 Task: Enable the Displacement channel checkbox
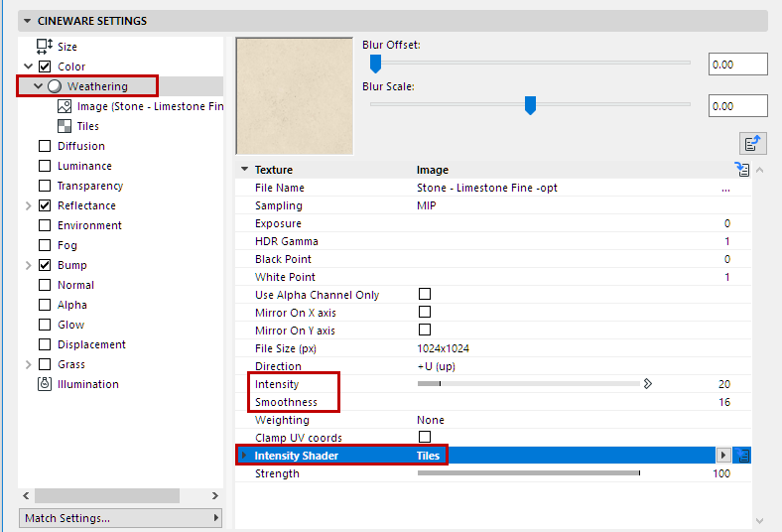[x=45, y=344]
